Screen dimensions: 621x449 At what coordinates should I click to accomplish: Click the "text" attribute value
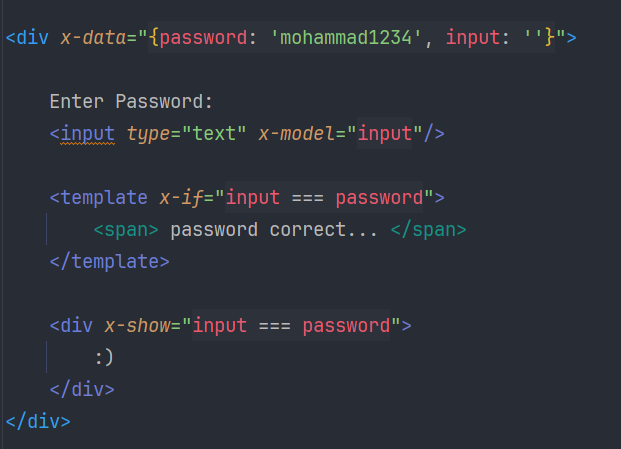pos(213,134)
